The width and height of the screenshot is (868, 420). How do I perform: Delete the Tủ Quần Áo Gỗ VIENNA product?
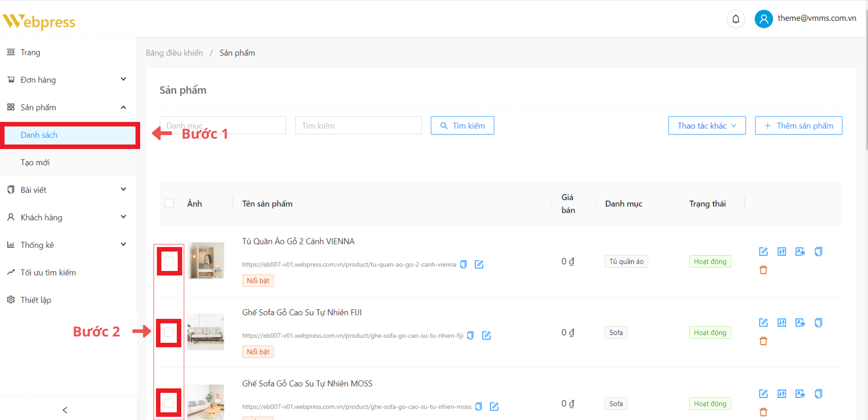coord(763,270)
